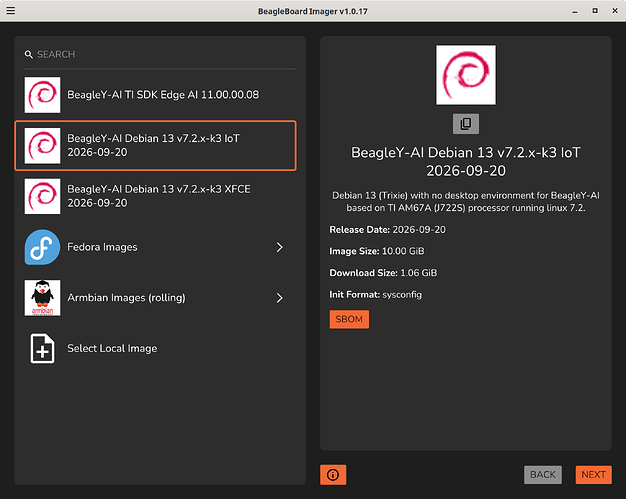The height and width of the screenshot is (499, 626).
Task: Expand Fedora Images with its chevron
Action: 279,247
